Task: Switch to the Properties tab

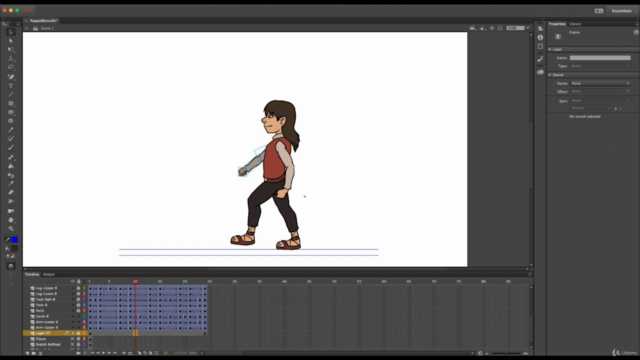Action: 557,24
